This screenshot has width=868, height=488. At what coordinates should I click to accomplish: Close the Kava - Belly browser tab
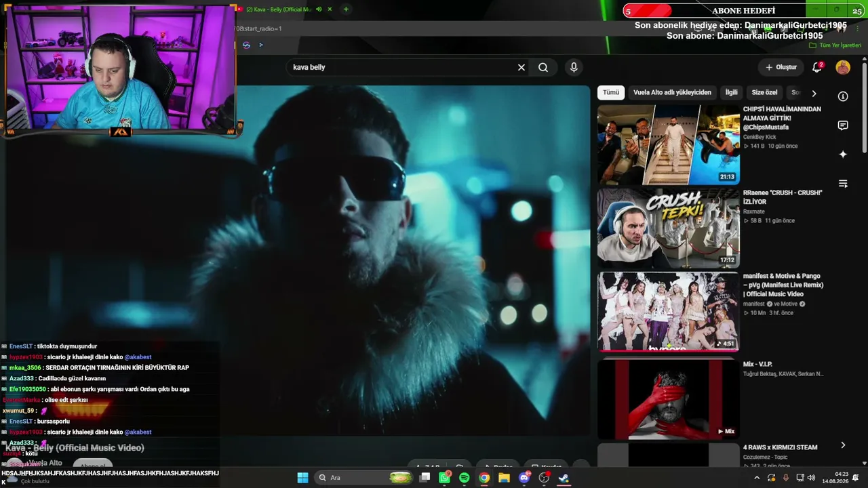pyautogui.click(x=330, y=9)
